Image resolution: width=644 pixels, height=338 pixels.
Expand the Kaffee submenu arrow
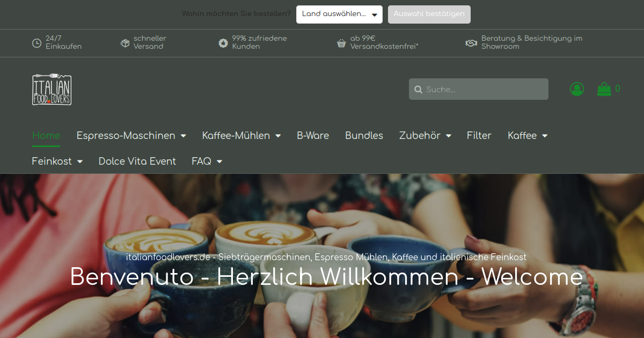click(545, 136)
